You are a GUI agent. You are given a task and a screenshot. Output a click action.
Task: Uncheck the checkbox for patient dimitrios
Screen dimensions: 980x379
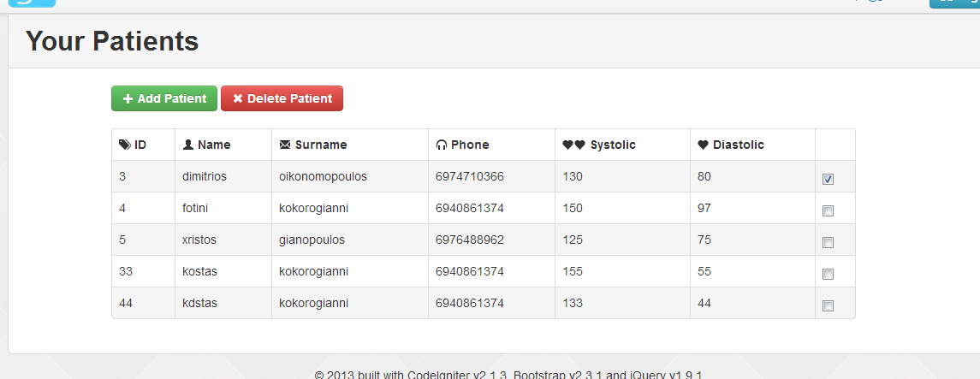tap(828, 180)
